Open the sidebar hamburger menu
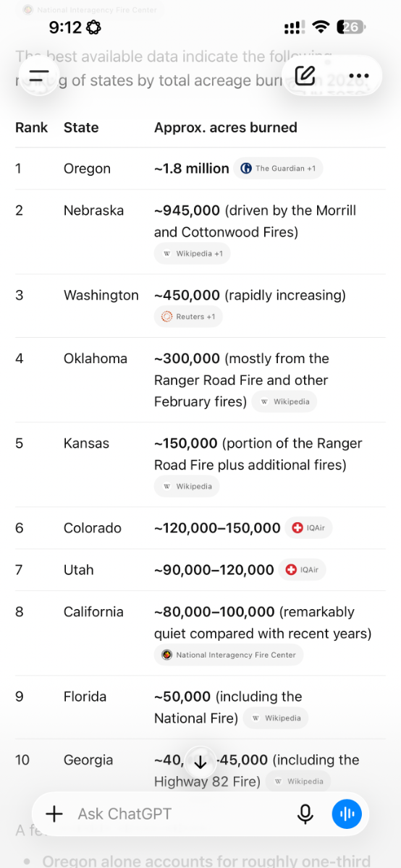The image size is (401, 868). (39, 75)
